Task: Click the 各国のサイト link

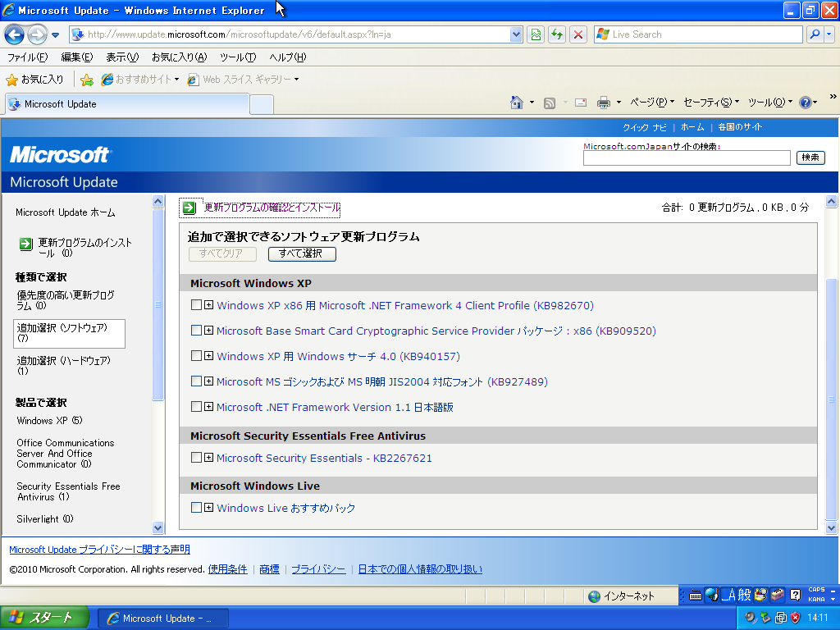Action: coord(740,127)
